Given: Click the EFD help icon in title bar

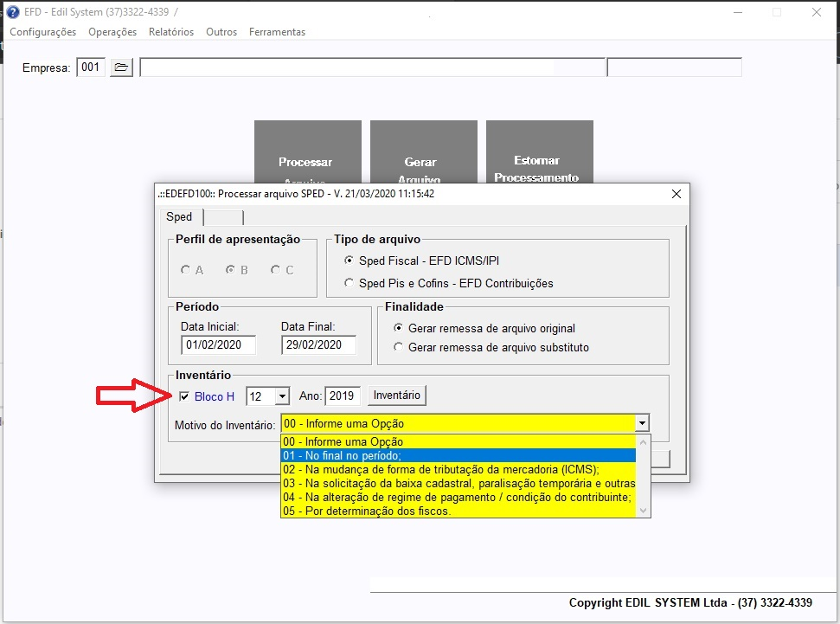Looking at the screenshot, I should pos(12,12).
